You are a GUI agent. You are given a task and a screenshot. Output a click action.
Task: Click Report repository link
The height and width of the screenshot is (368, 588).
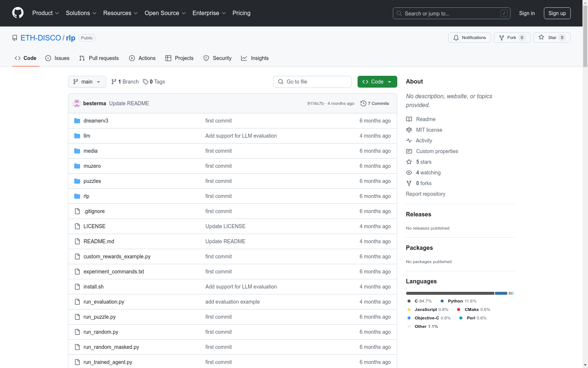pyautogui.click(x=426, y=194)
